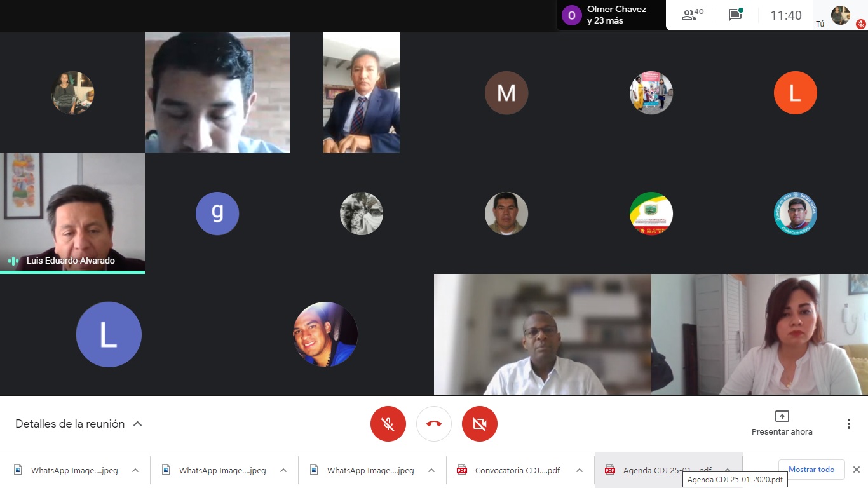Image resolution: width=868 pixels, height=488 pixels.
Task: Click your own Tú self-view thumbnail
Action: tap(841, 15)
